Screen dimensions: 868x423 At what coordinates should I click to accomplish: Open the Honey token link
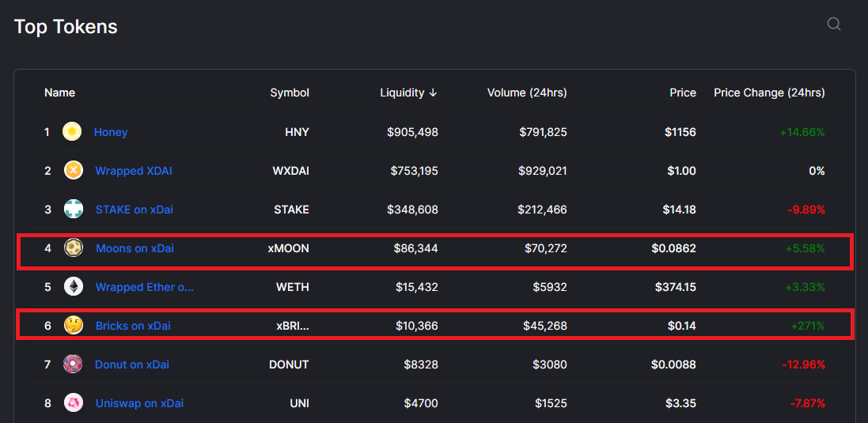coord(111,132)
